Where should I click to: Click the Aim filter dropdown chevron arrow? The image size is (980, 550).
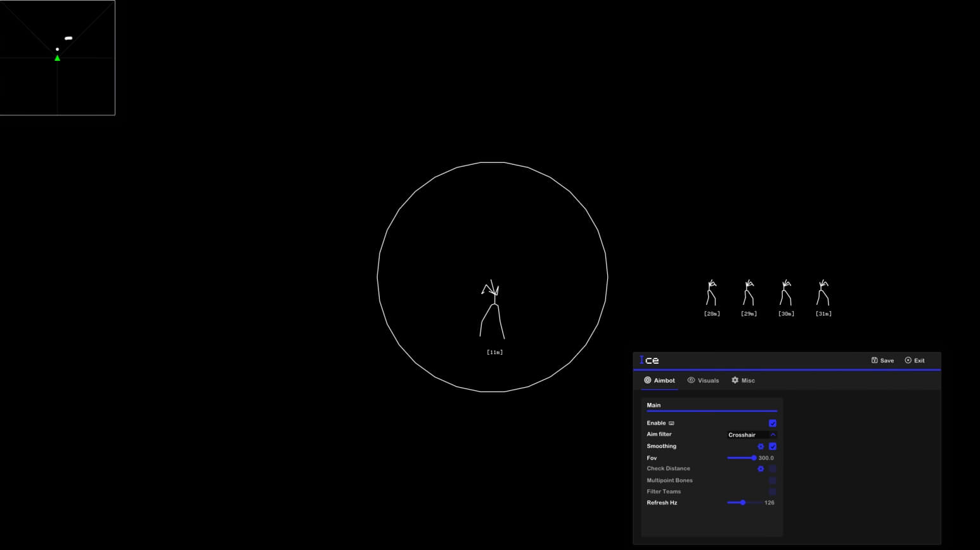click(x=773, y=435)
